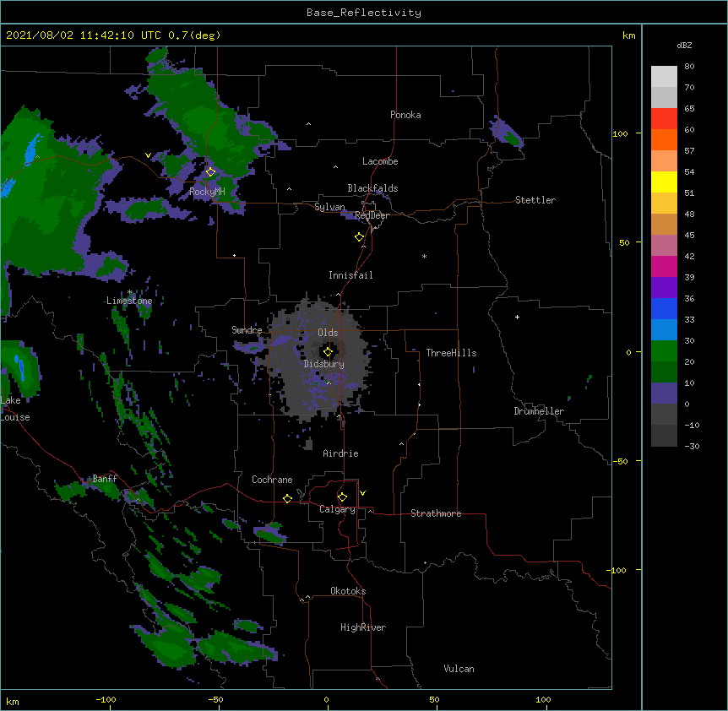Click the 100 tick on the right axis
The width and height of the screenshot is (728, 711).
tap(620, 133)
